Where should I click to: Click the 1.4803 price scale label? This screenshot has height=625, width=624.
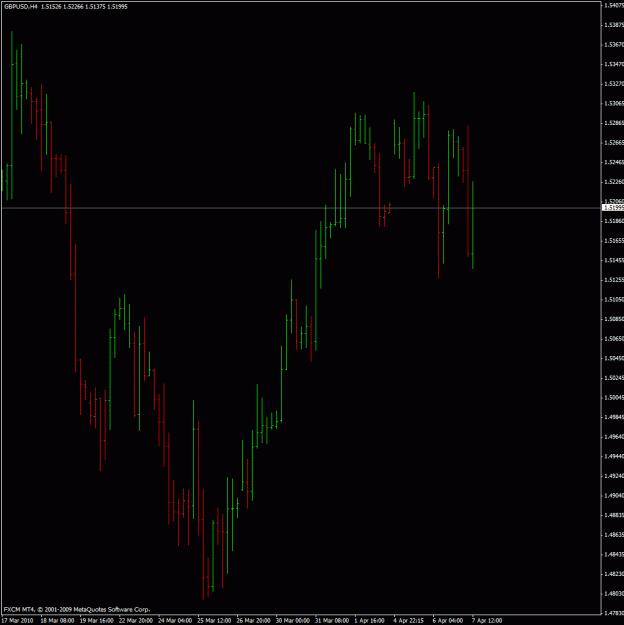tap(614, 594)
